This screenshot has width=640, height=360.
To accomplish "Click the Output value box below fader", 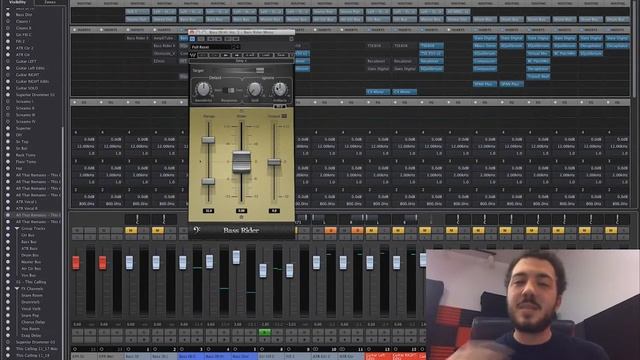I will click(x=274, y=211).
